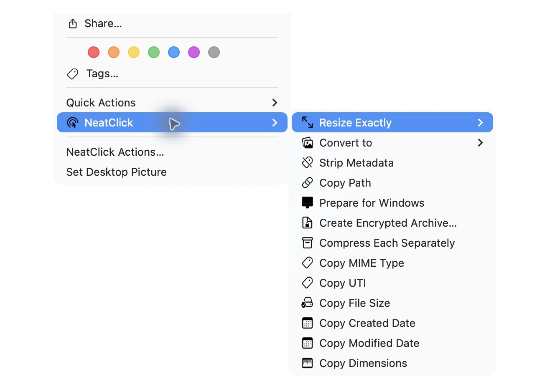
Task: Click the Resize Exactly arrows icon
Action: (x=308, y=122)
